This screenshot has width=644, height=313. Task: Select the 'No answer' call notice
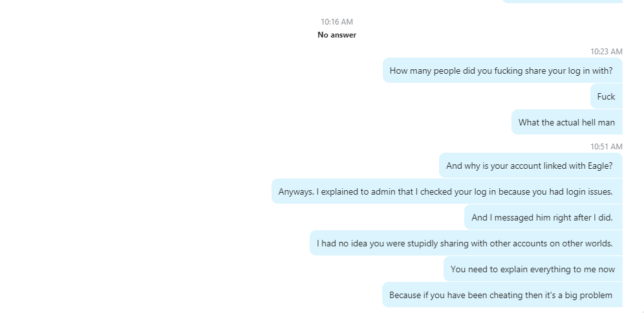click(336, 35)
